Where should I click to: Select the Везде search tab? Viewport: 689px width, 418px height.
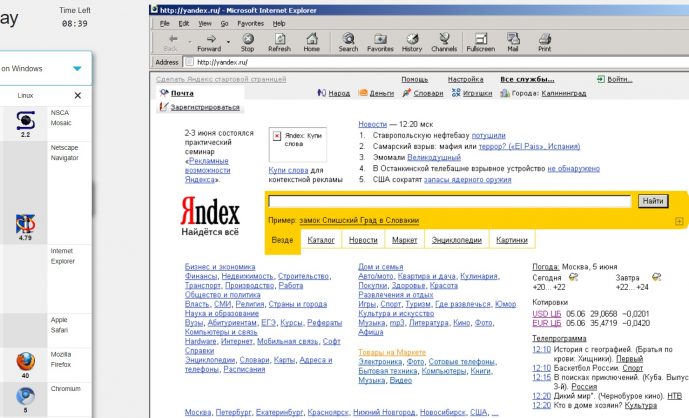[x=283, y=240]
